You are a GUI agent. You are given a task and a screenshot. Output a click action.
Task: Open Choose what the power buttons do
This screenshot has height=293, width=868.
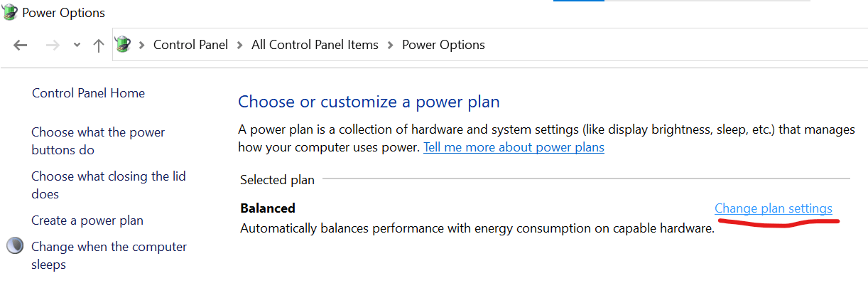98,141
